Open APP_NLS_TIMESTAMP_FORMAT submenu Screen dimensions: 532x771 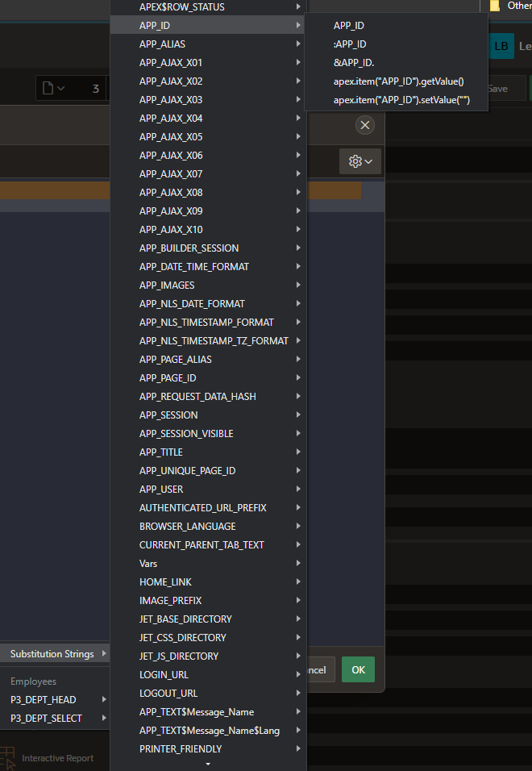pos(208,323)
